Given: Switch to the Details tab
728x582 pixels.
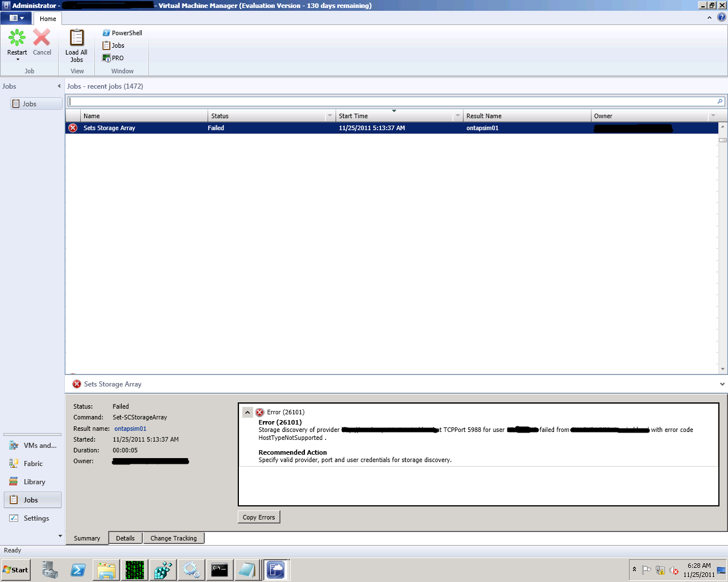Looking at the screenshot, I should 125,538.
